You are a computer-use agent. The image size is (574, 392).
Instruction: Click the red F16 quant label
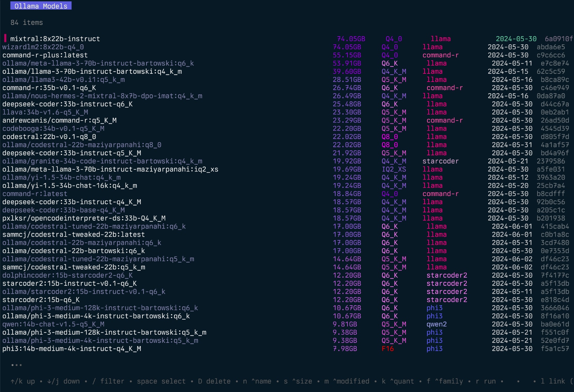388,349
